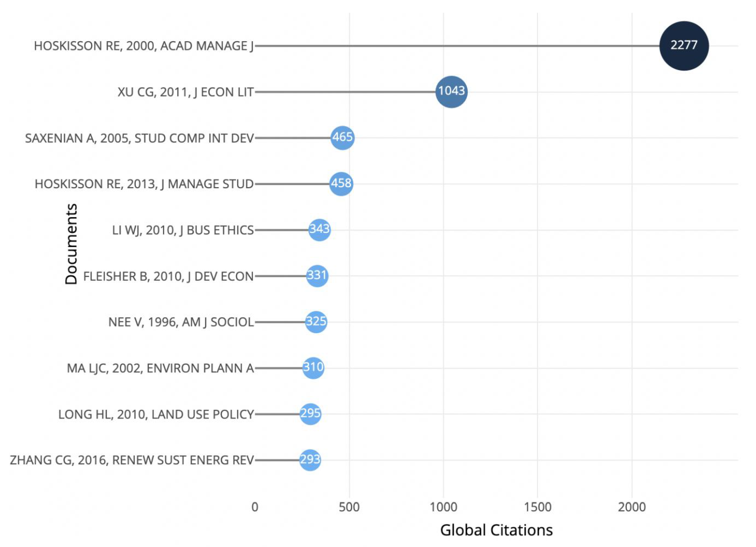Click the 0 axis tick label
Screen dimensions: 756x547
coord(255,507)
